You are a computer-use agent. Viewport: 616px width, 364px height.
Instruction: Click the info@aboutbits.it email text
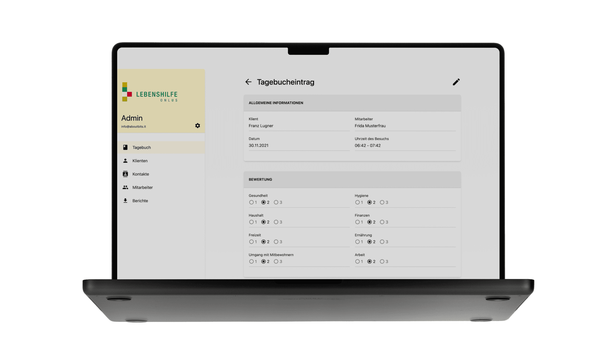(x=133, y=127)
